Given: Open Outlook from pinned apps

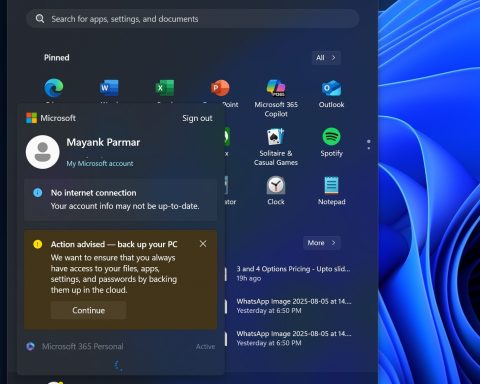Looking at the screenshot, I should coord(331,93).
